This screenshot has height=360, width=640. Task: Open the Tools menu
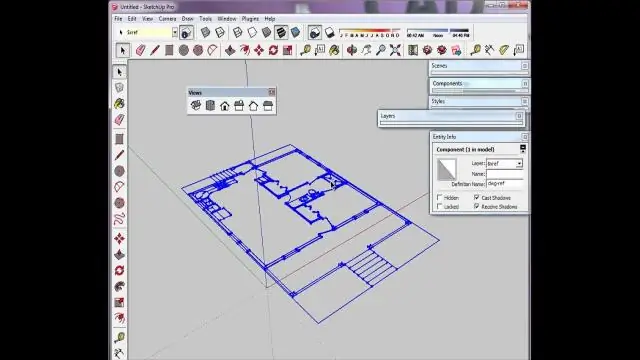(x=205, y=19)
